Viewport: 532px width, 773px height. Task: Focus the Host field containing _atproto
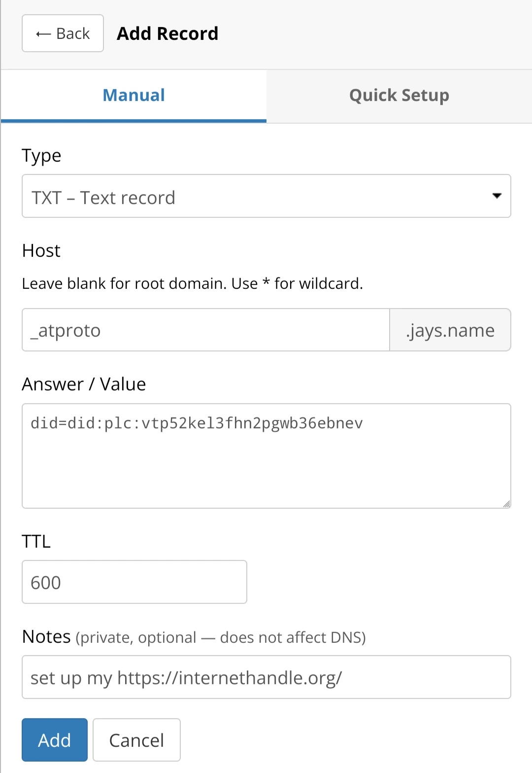tap(206, 330)
